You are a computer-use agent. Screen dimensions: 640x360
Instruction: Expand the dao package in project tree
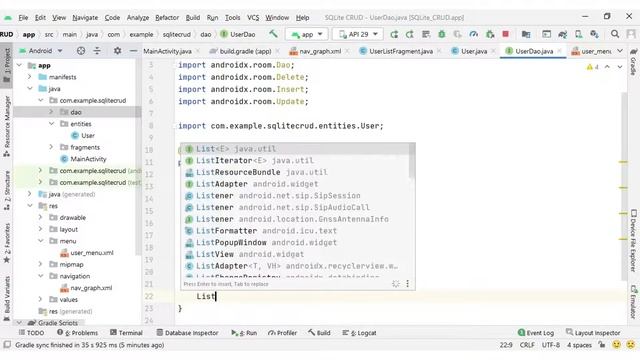click(51, 112)
